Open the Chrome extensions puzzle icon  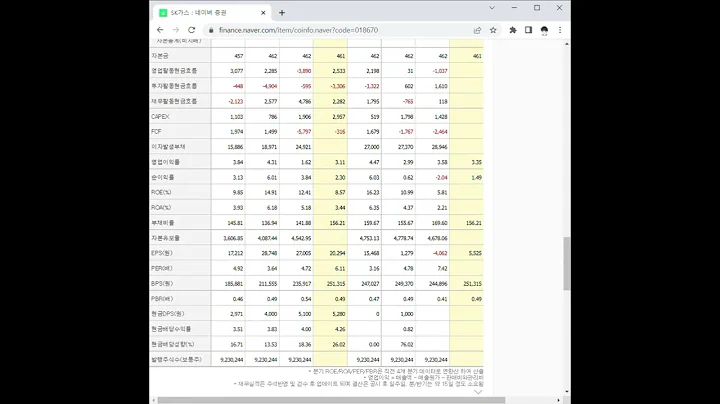point(513,30)
